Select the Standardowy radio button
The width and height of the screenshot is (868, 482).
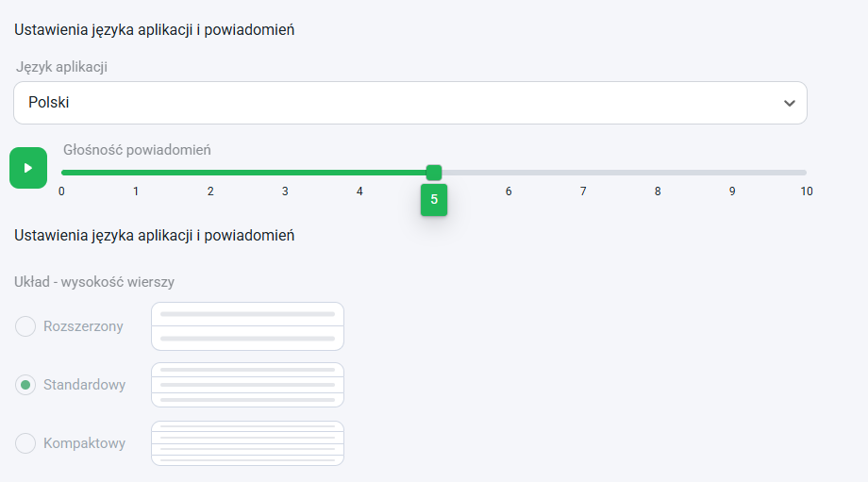pos(25,385)
